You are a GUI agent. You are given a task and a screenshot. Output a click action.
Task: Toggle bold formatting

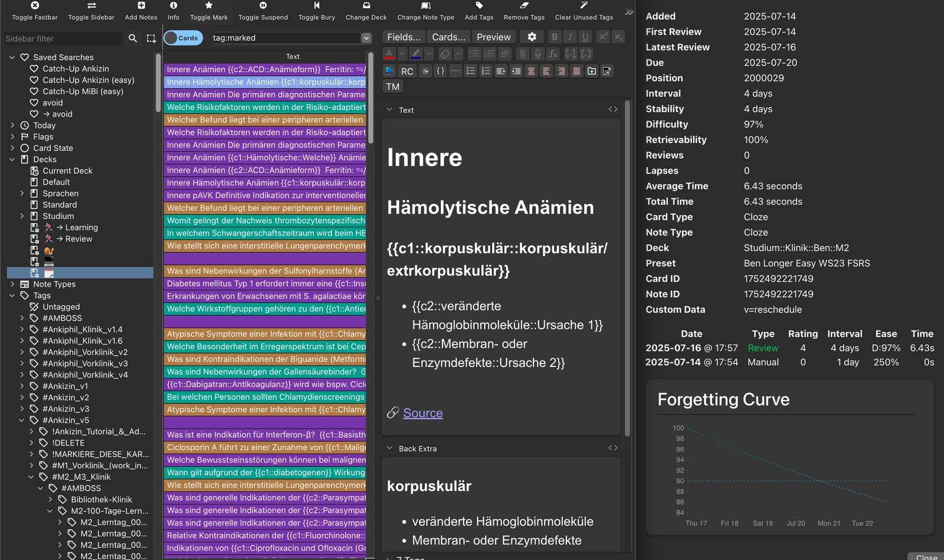pos(555,37)
